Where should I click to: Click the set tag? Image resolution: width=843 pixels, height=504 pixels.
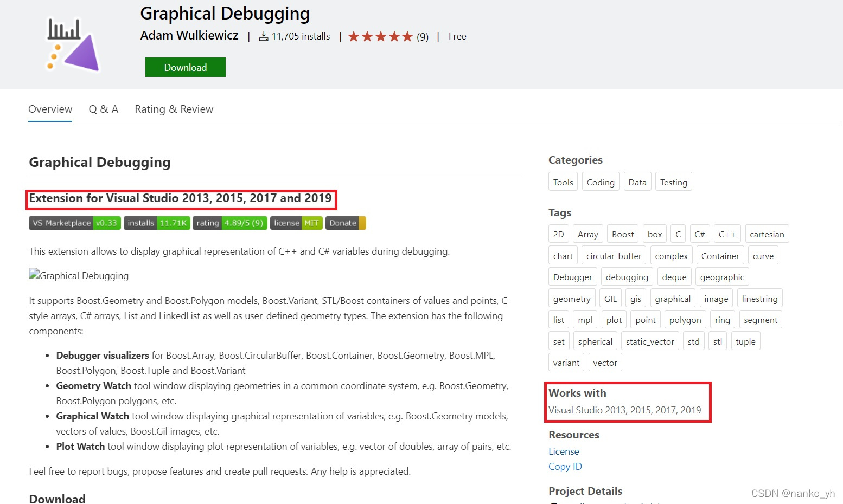point(559,341)
